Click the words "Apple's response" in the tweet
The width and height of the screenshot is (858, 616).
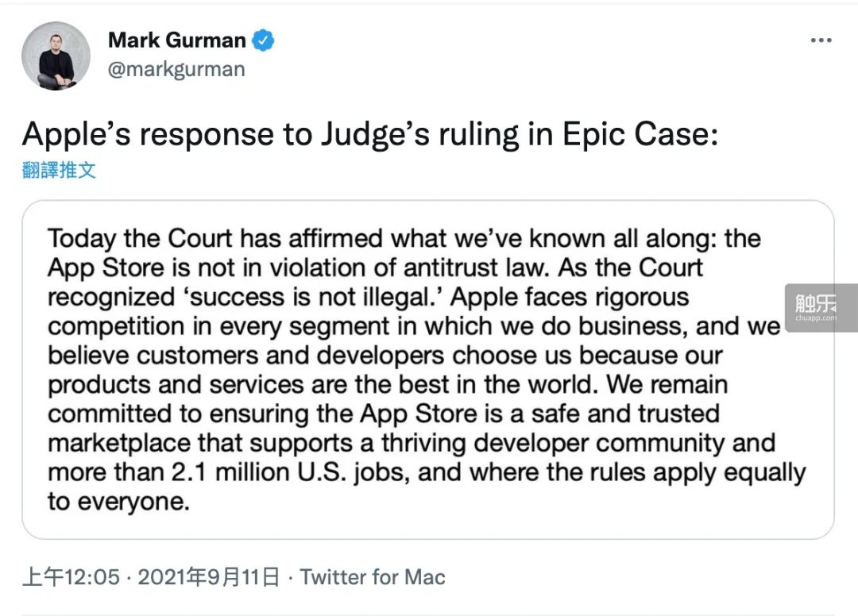(137, 134)
